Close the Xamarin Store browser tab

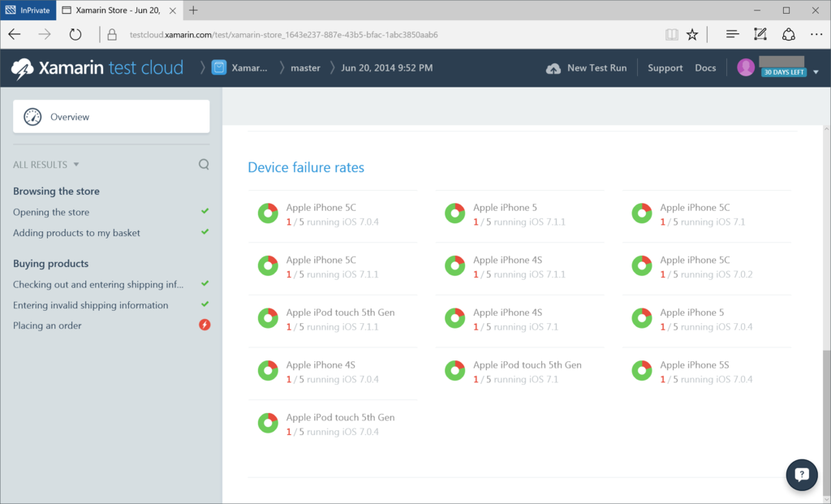coord(172,11)
